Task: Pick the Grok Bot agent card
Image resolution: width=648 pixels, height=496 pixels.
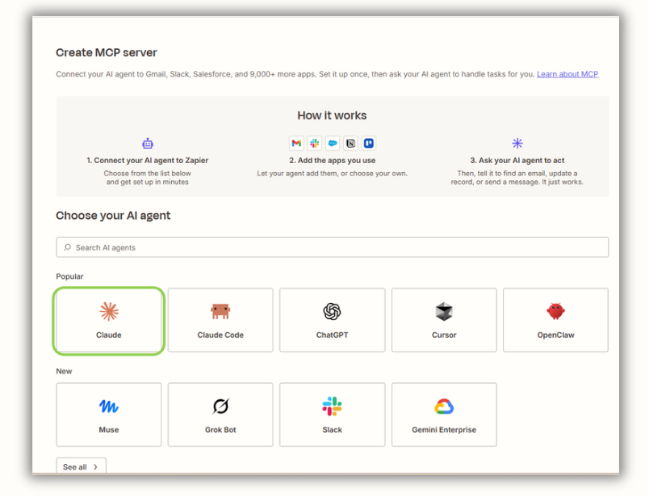Action: click(x=220, y=415)
